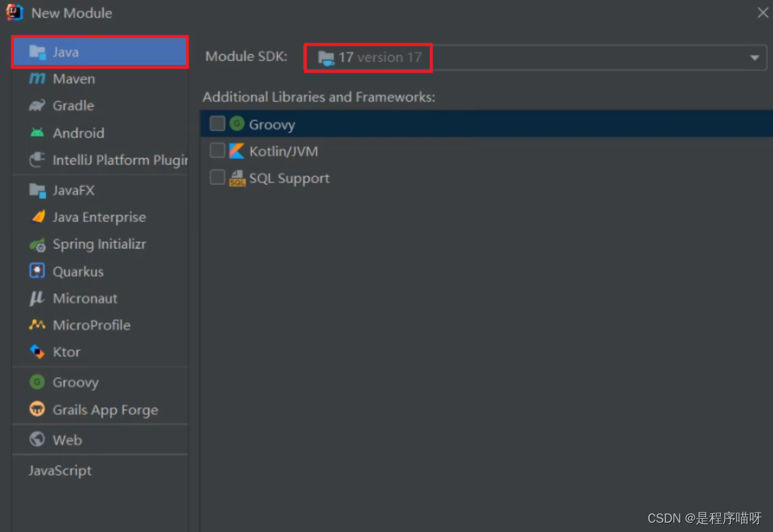Click the MicroProfile icon
Screen dimensions: 773x532
click(37, 325)
